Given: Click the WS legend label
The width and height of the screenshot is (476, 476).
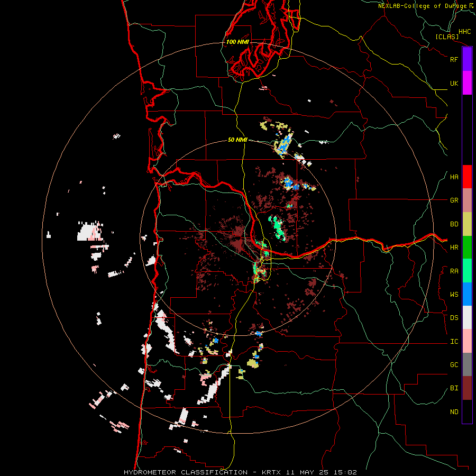Looking at the screenshot, I should point(454,295).
